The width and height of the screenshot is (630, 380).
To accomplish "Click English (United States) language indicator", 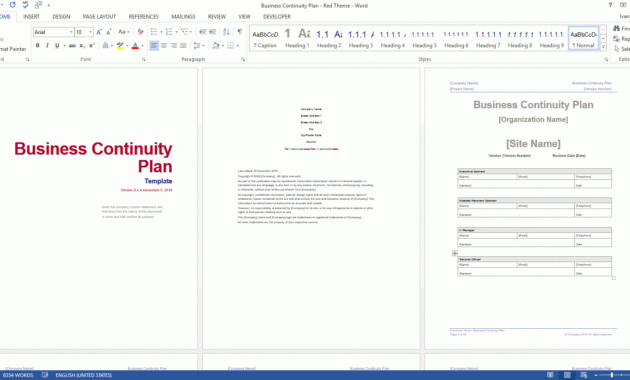I will pyautogui.click(x=84, y=375).
